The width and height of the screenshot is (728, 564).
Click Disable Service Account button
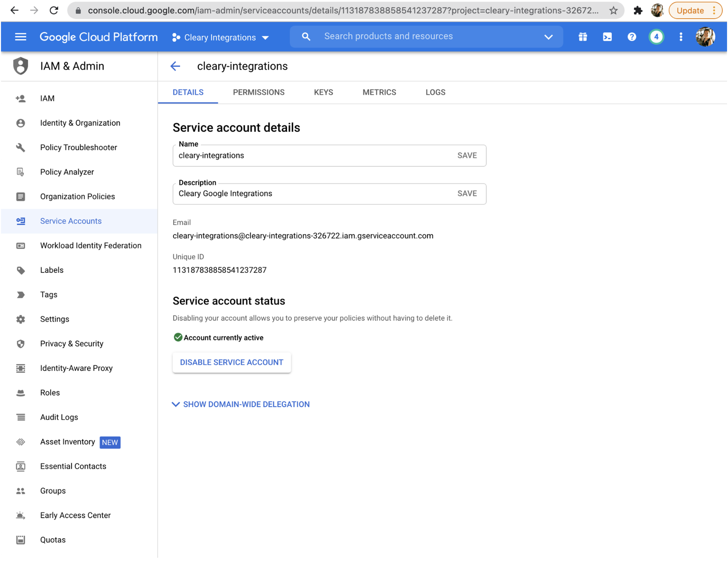[x=232, y=362]
